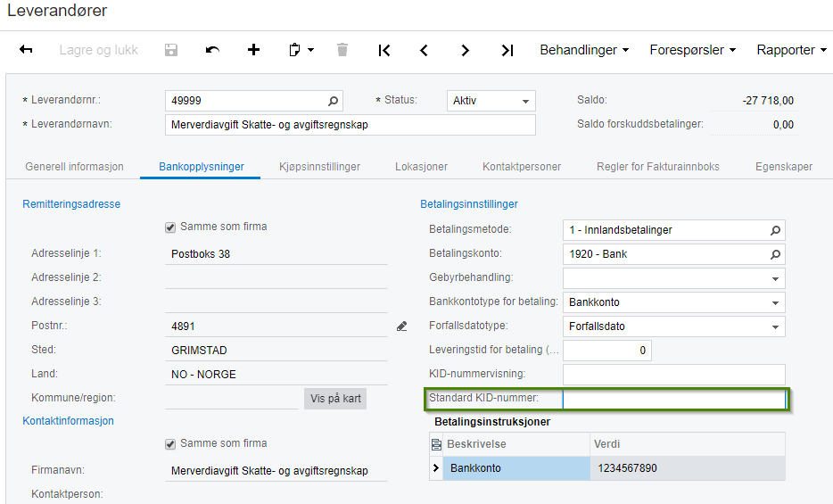Click the undo icon in toolbar

click(x=212, y=50)
